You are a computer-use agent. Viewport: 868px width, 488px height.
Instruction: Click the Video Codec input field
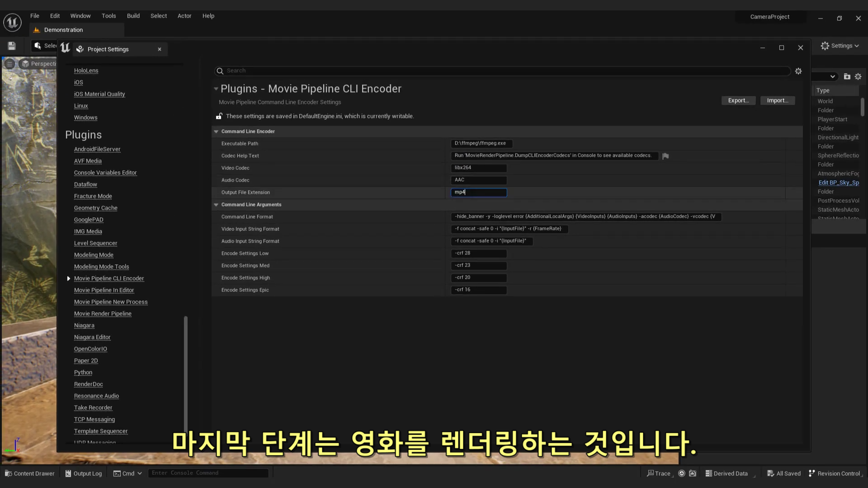pyautogui.click(x=478, y=168)
